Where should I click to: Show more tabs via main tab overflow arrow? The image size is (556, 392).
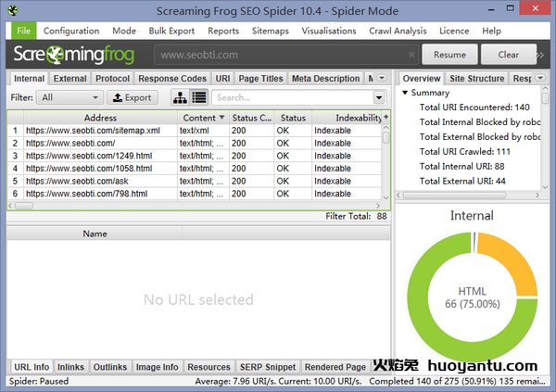[381, 79]
